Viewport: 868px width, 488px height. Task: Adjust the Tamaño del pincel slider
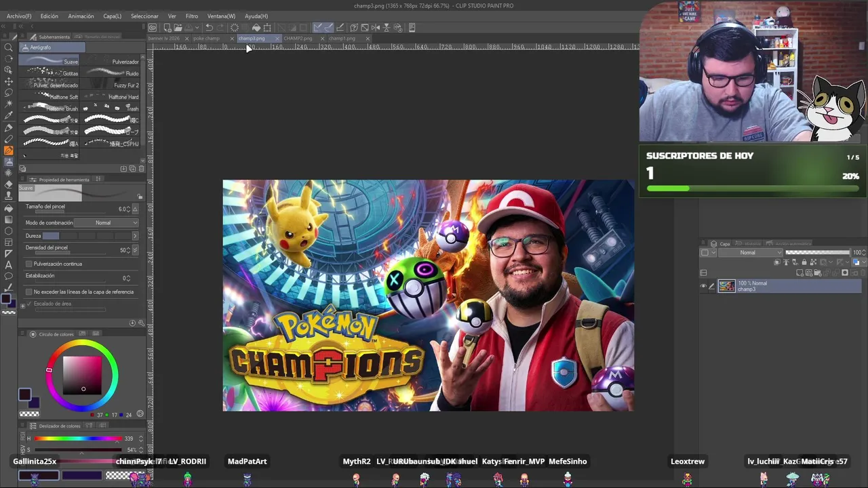click(70, 212)
